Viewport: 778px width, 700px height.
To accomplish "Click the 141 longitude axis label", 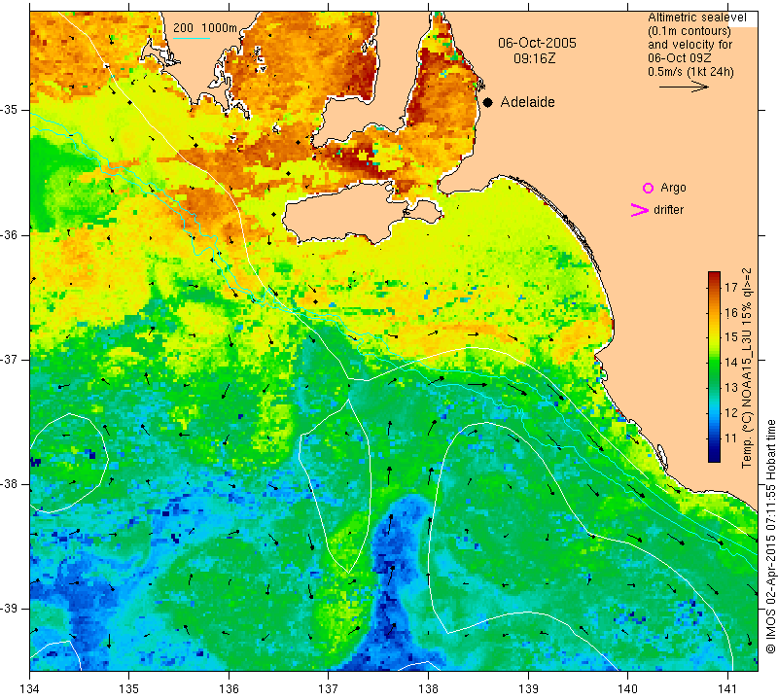I will pos(727,688).
